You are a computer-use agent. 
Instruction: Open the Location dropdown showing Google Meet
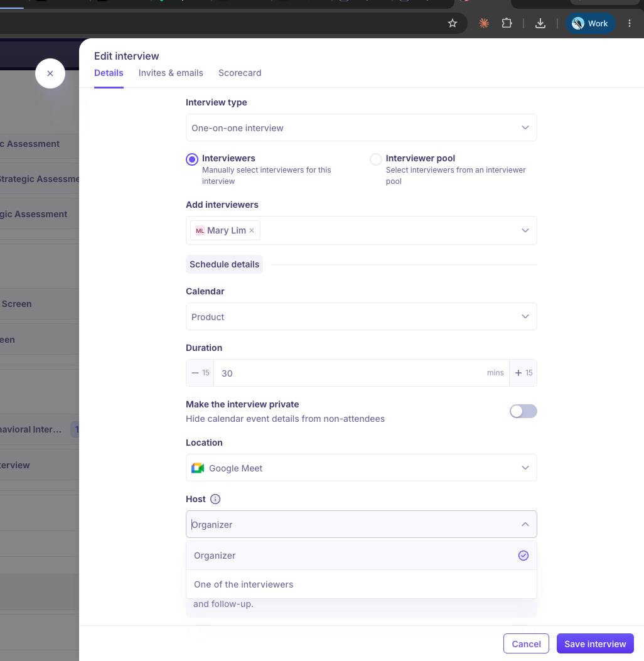coord(361,468)
